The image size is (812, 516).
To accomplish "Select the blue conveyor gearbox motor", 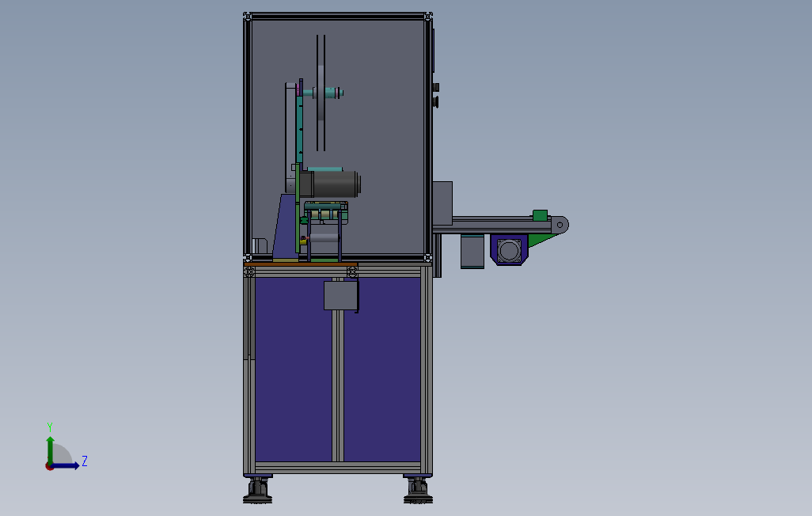I will [509, 250].
